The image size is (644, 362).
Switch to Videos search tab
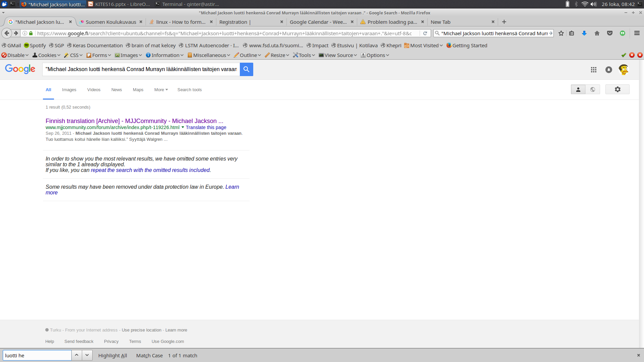pyautogui.click(x=94, y=89)
